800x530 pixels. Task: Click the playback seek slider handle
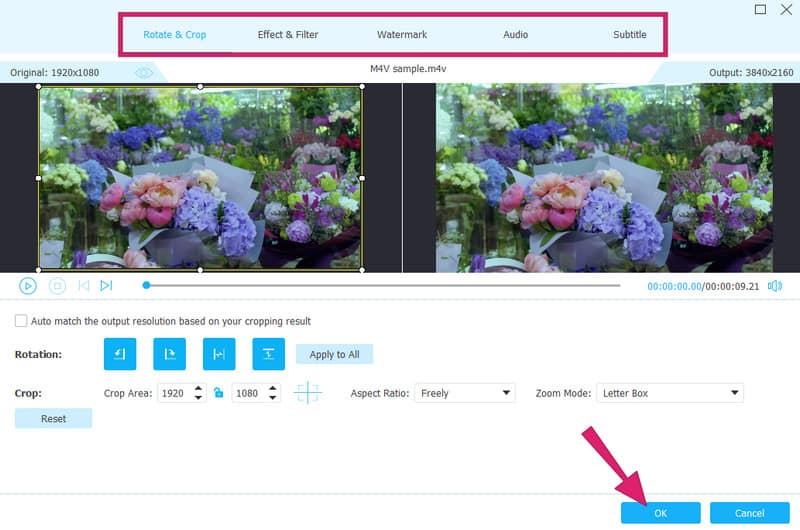(146, 285)
